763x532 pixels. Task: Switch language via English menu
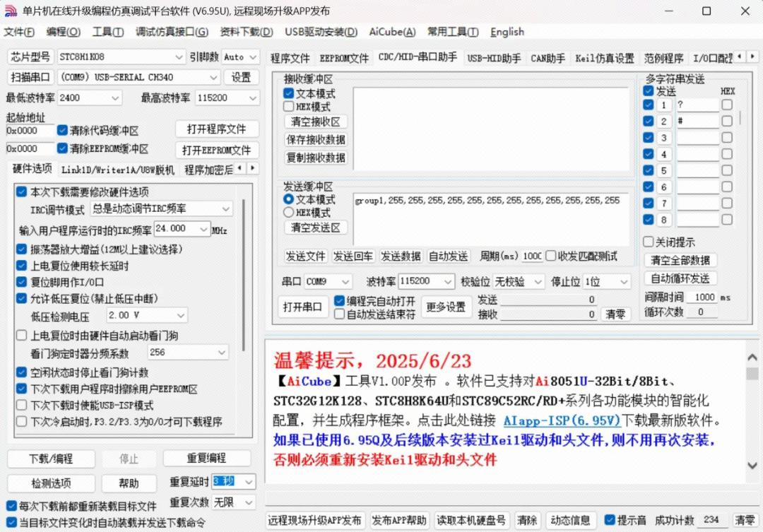507,32
